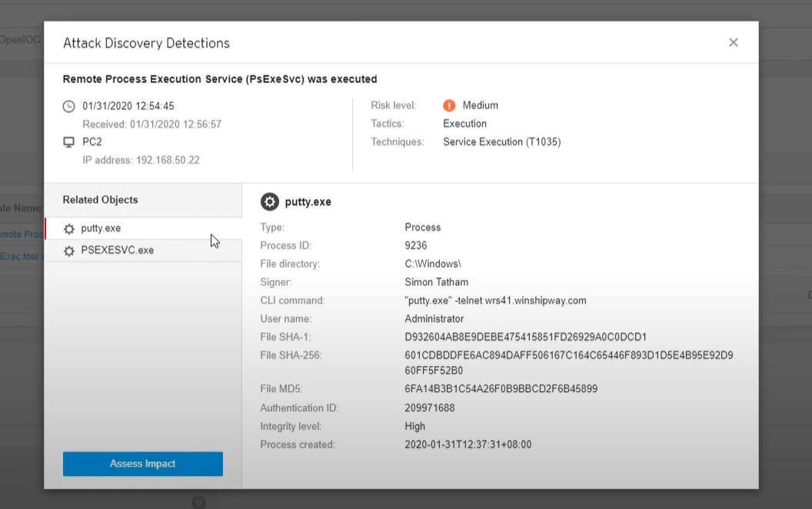Screen dimensions: 812x509
Task: Dismiss the Attack Discovery Detections dialog
Action: (733, 42)
